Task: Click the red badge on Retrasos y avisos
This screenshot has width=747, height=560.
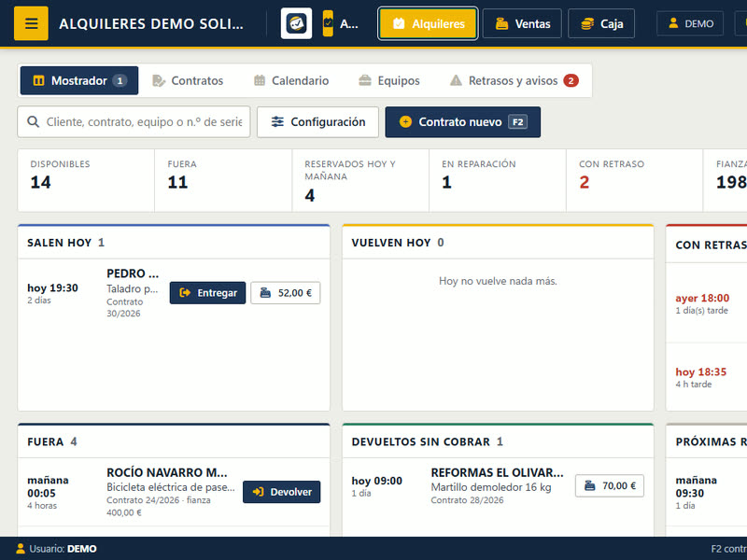Action: 571,81
